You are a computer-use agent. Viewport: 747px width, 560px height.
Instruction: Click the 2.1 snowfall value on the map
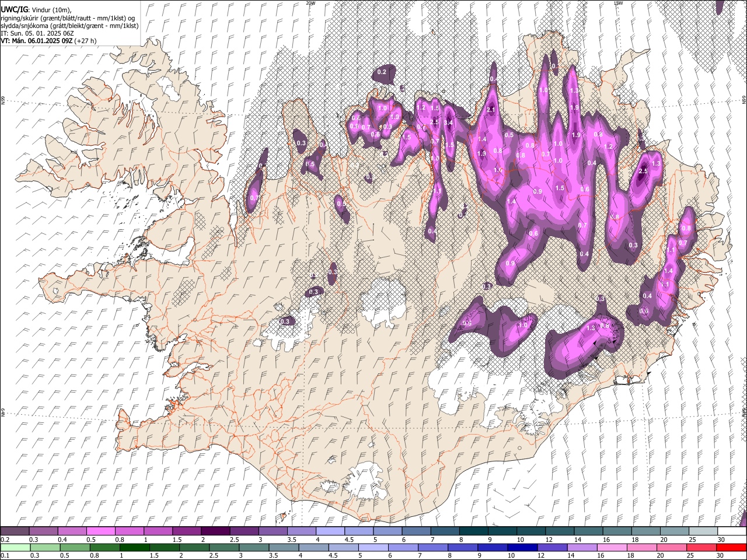491,110
